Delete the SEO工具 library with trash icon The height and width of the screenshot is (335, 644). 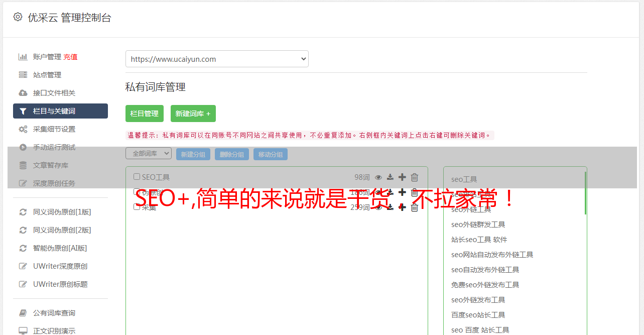coord(415,177)
